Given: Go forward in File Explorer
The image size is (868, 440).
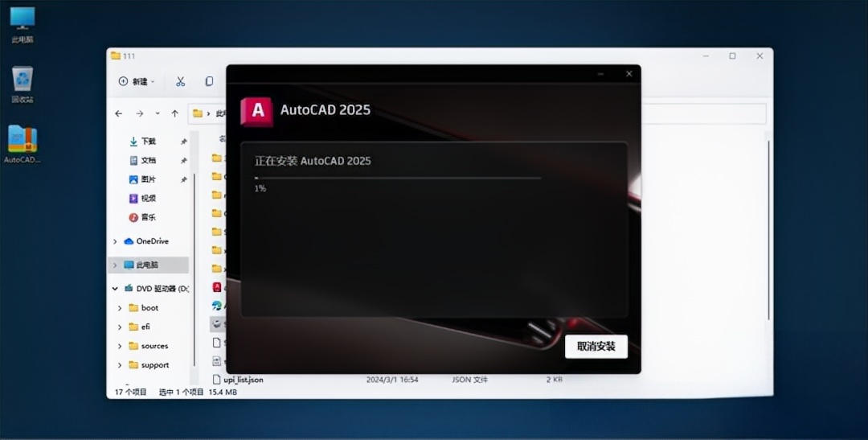Looking at the screenshot, I should pyautogui.click(x=140, y=113).
